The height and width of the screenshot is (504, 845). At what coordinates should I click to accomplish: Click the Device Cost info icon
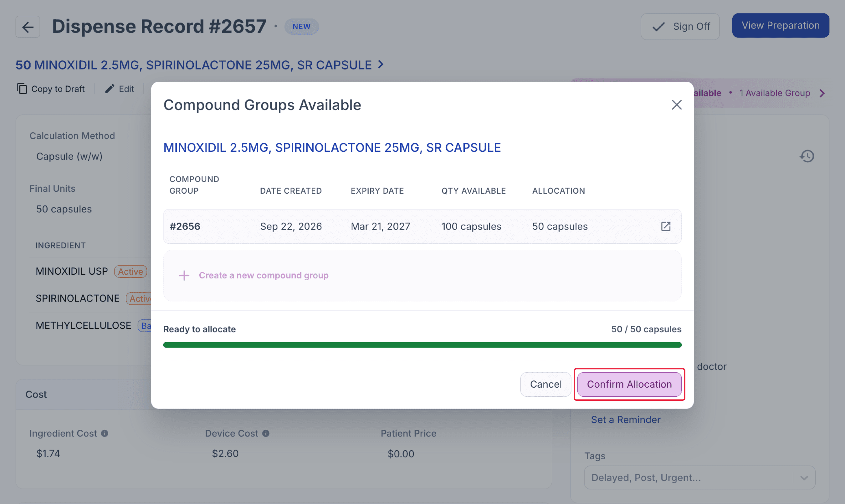tap(266, 433)
